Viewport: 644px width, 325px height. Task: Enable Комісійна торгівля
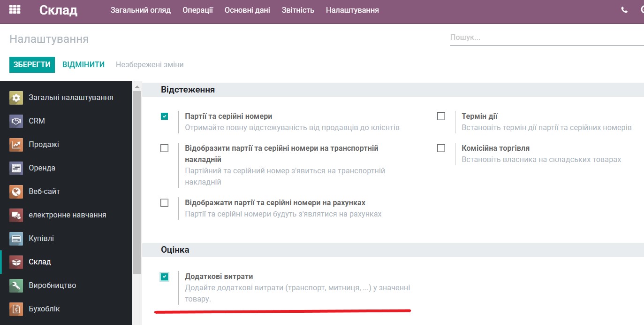pos(441,148)
